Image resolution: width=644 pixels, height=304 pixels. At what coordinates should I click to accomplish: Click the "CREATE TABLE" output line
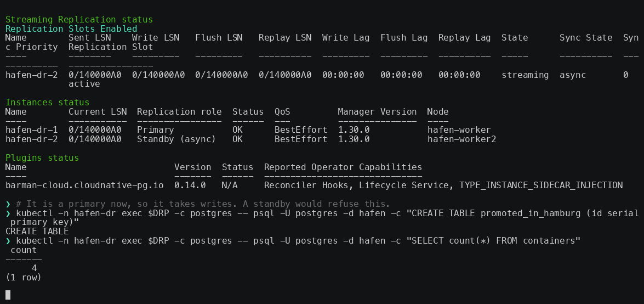[x=37, y=232]
